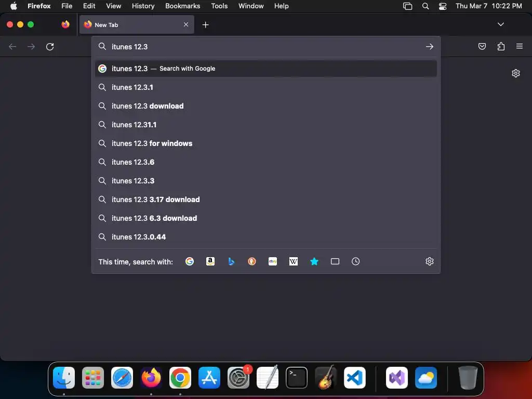Close the New Tab tab
Image resolution: width=532 pixels, height=399 pixels.
tap(186, 24)
